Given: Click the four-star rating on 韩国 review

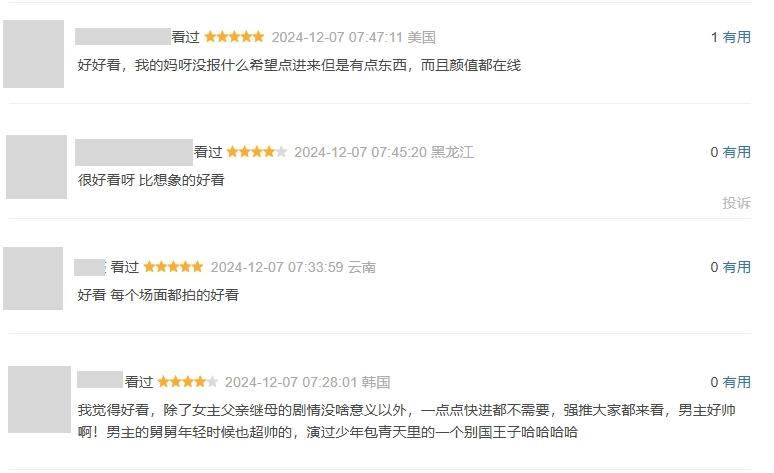Looking at the screenshot, I should click(x=188, y=382).
